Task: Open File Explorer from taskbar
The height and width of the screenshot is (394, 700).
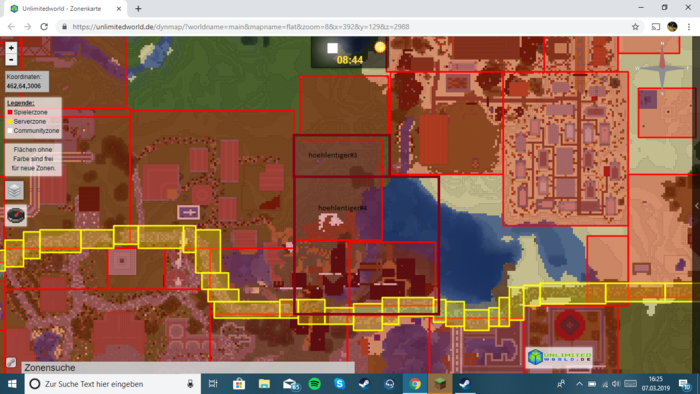Action: coord(264,384)
